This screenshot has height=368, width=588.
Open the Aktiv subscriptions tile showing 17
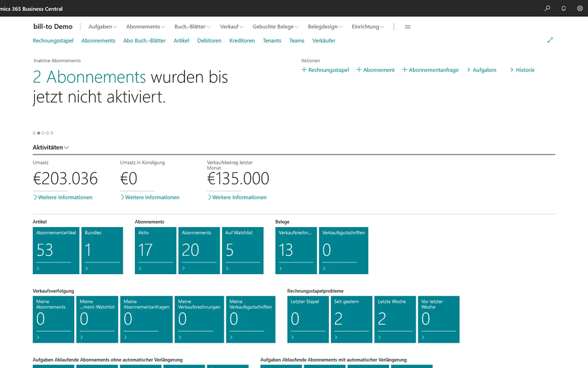[x=155, y=251]
